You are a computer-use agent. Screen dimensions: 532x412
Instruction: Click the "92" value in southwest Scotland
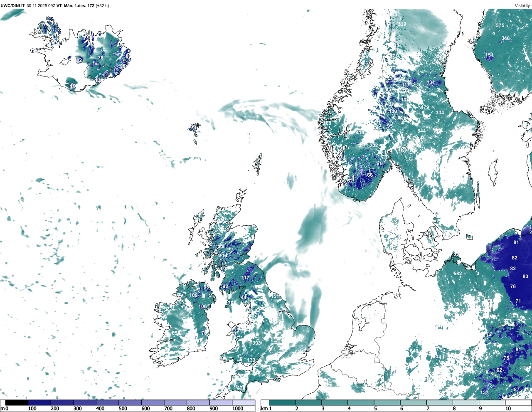click(x=225, y=286)
